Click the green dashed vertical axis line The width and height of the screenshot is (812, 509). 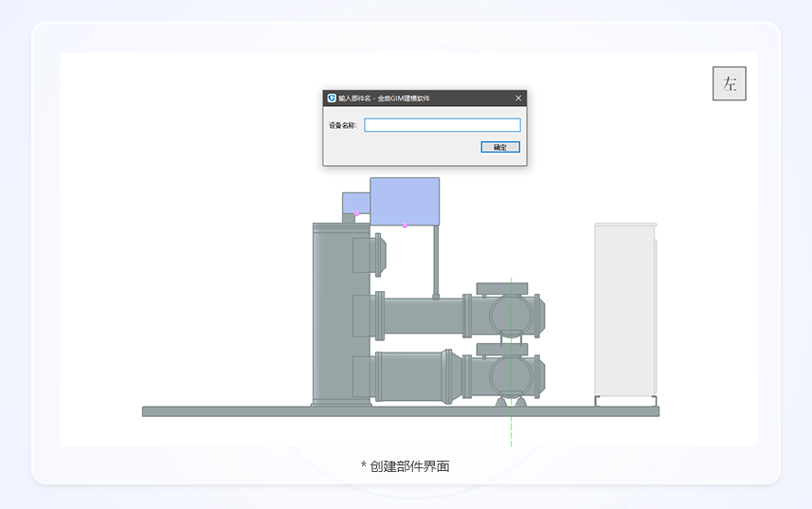pyautogui.click(x=511, y=431)
